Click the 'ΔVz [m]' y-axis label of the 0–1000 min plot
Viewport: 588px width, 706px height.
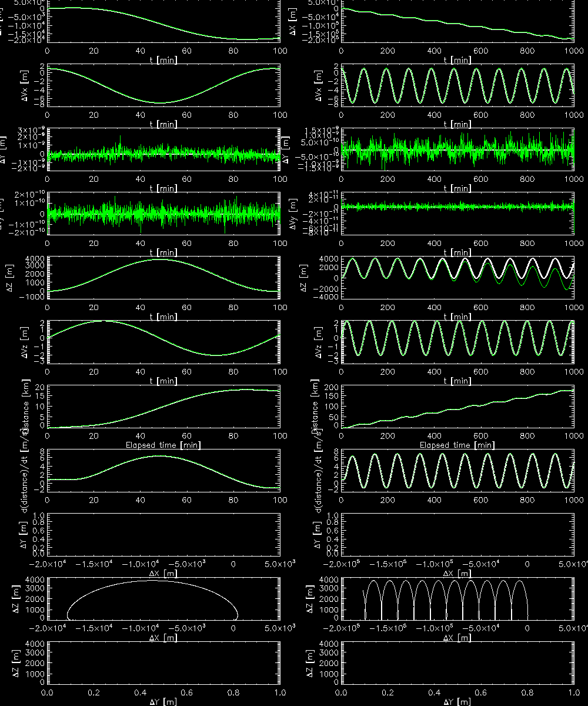[x=319, y=343]
